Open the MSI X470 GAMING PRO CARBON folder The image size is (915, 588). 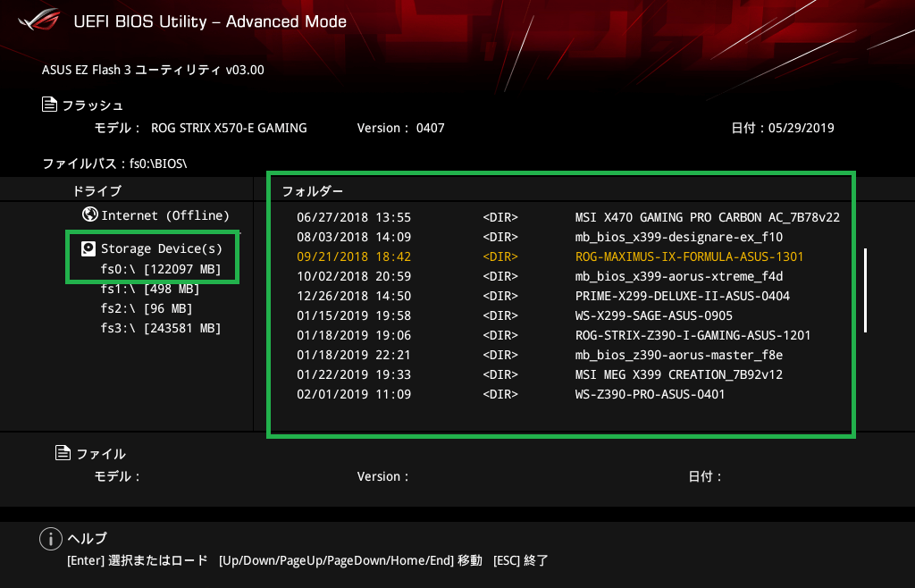pos(707,217)
